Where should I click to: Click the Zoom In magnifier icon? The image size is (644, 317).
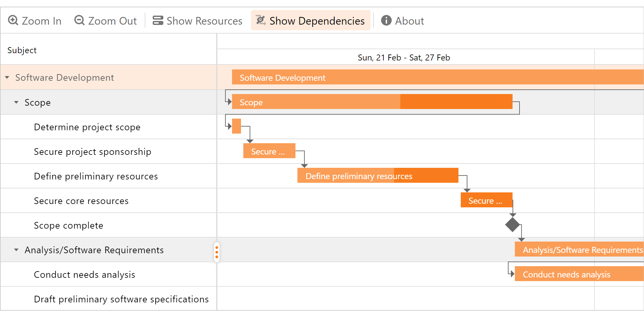[13, 21]
